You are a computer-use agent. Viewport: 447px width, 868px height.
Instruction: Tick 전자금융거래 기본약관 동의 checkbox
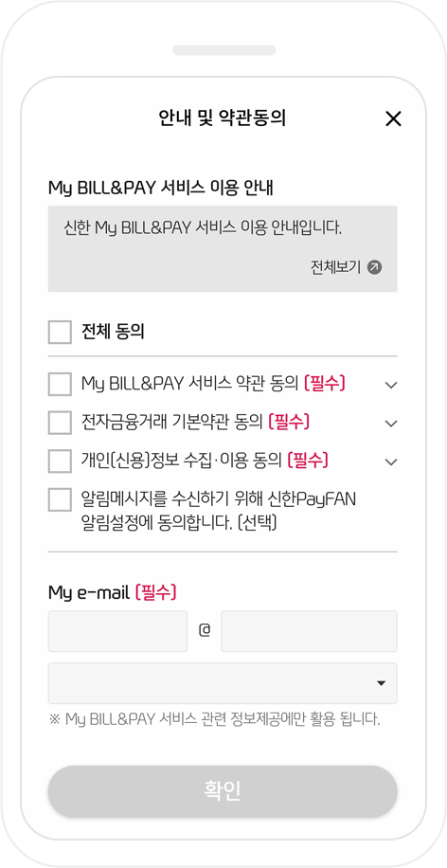point(60,423)
